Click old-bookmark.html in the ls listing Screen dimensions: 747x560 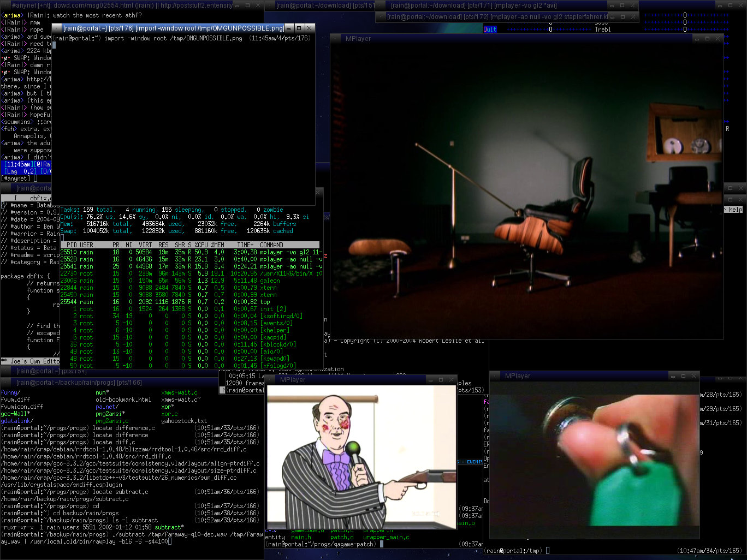point(123,400)
